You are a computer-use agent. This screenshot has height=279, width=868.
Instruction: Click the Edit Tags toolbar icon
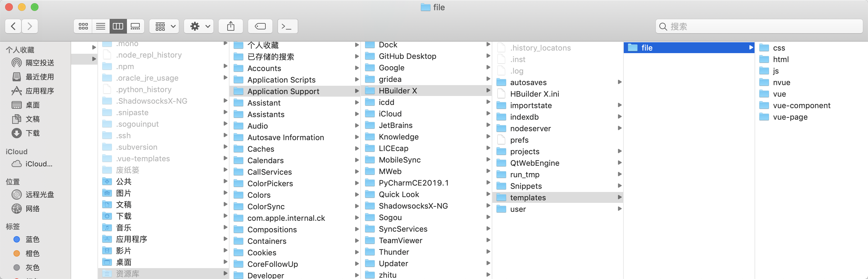click(x=260, y=26)
